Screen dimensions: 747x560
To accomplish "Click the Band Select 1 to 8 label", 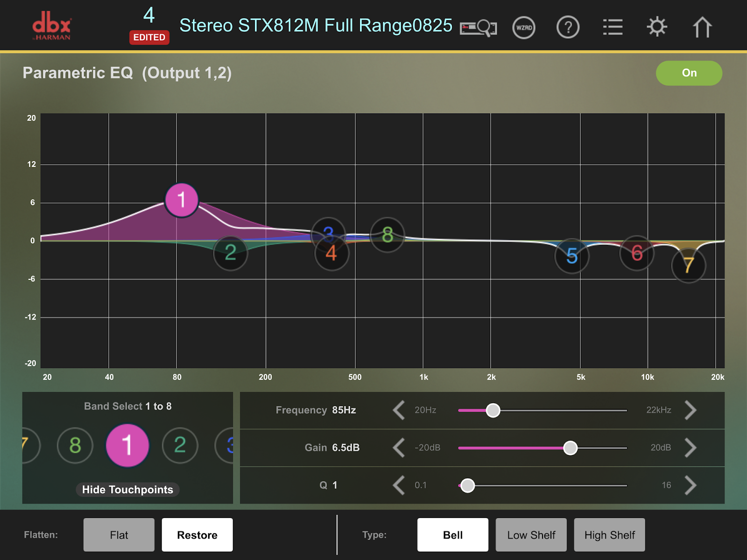I will [127, 406].
